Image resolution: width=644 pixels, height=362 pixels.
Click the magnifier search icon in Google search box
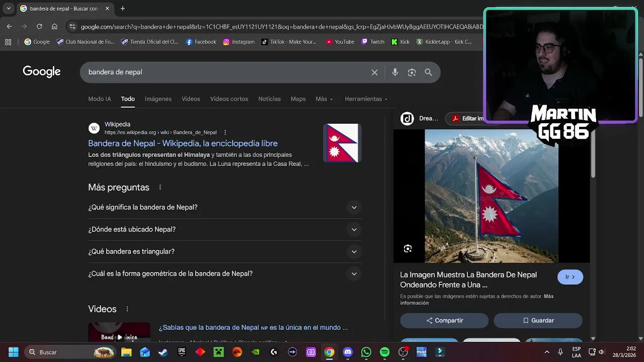[x=428, y=72]
